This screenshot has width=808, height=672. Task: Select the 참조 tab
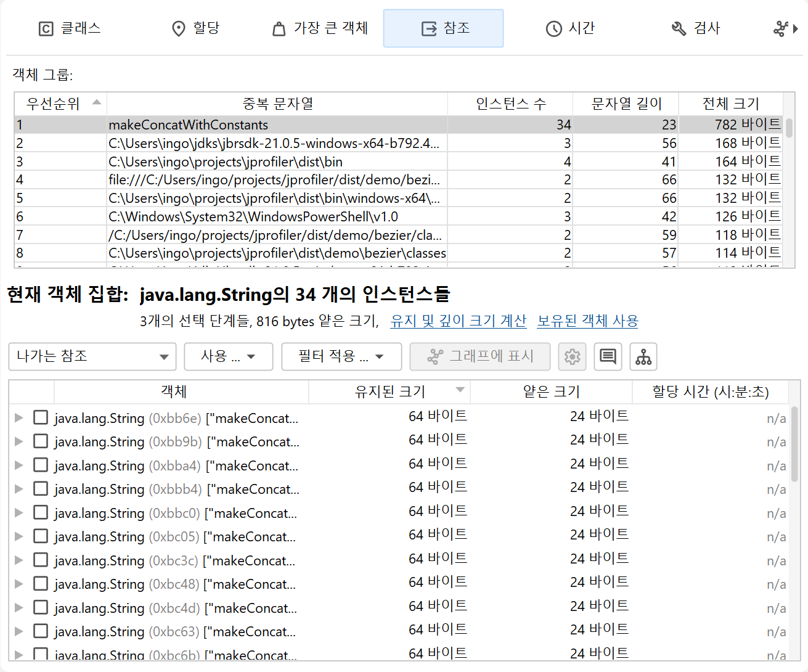click(x=444, y=28)
